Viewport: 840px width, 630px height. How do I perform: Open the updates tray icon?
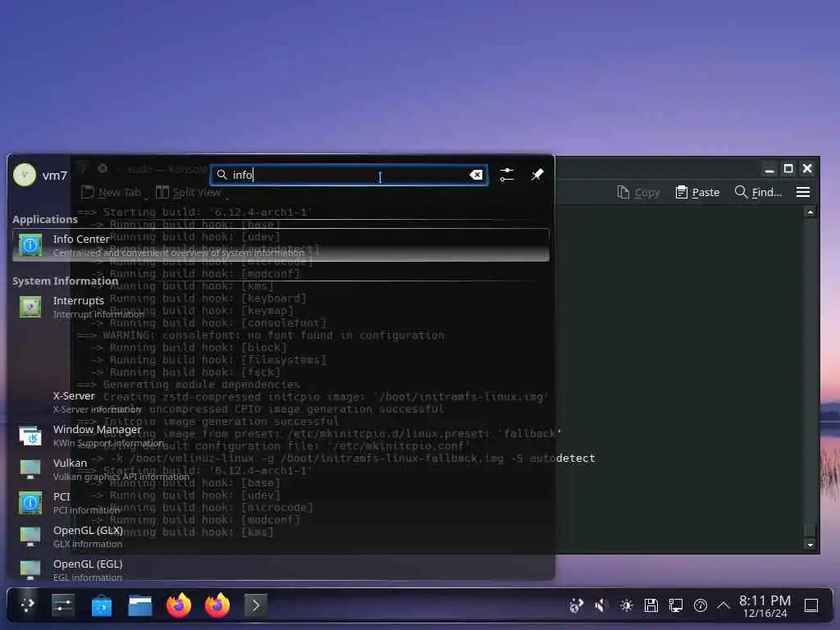tap(576, 605)
